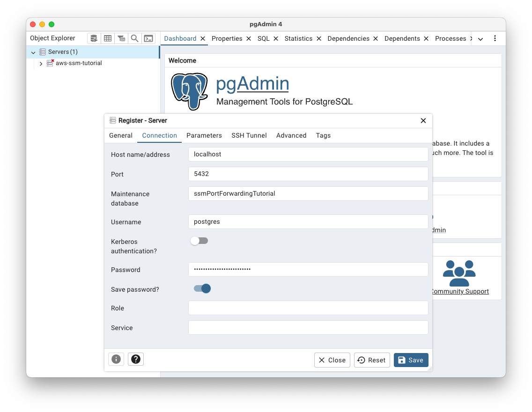
Task: Switch to the SSH Tunnel tab
Action: coord(249,135)
